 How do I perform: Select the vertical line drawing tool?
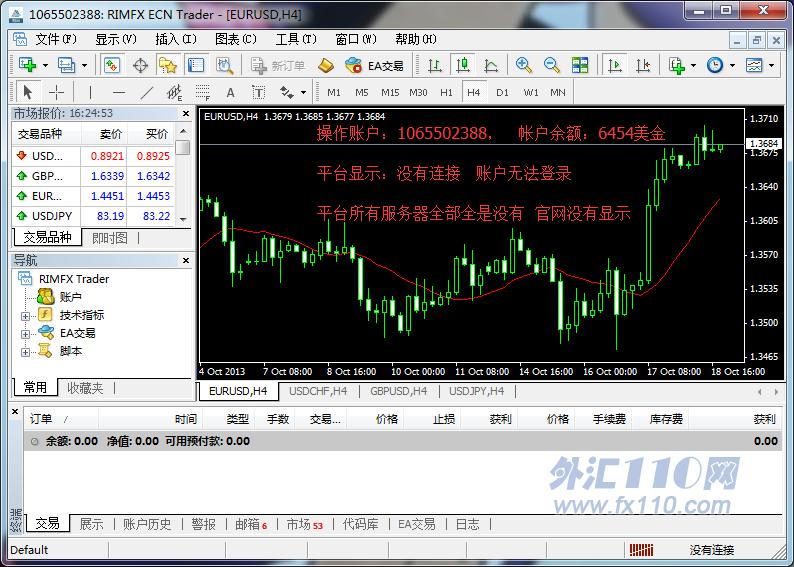pos(90,92)
